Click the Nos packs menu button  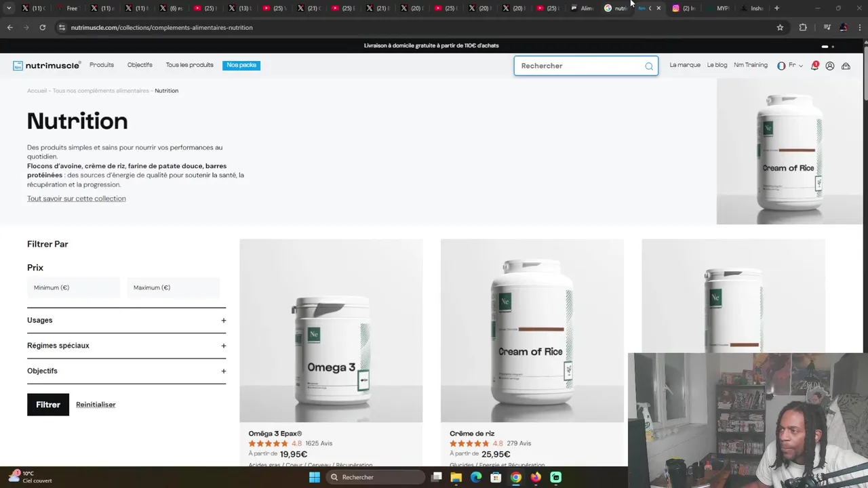[241, 65]
